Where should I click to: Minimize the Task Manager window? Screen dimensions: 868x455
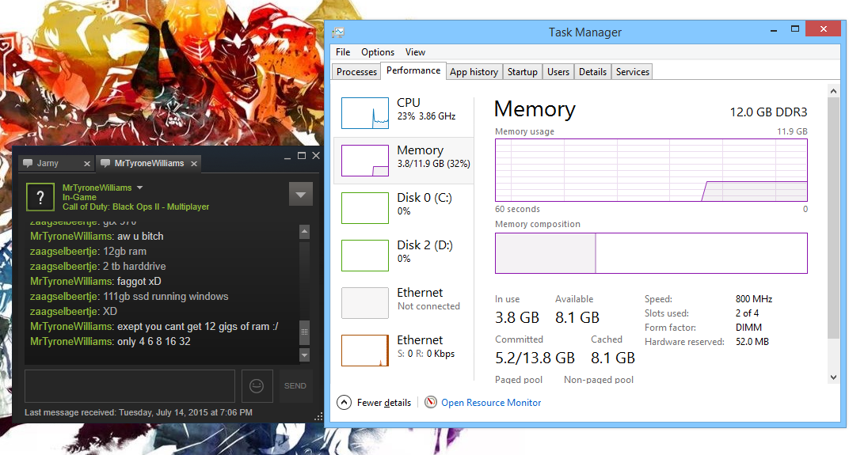[x=773, y=29]
